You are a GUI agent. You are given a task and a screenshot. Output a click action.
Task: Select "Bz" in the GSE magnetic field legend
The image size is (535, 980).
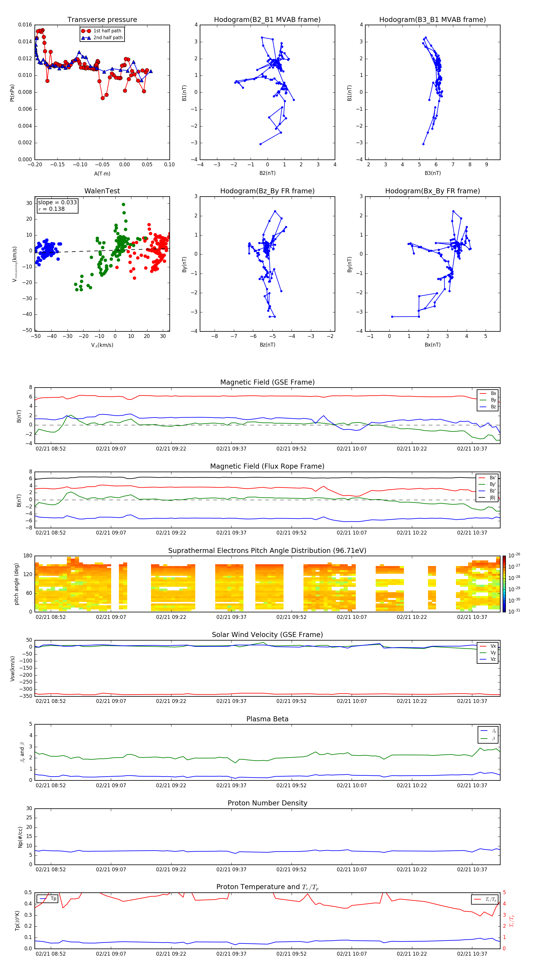click(488, 407)
